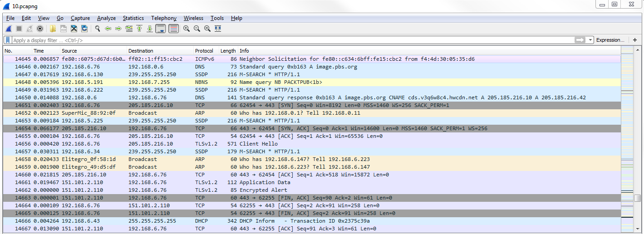Open the display filter bookmark menu
Screen dimensions: 644x234
tap(8, 40)
